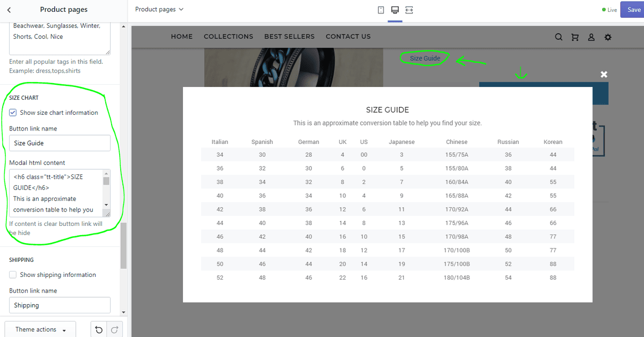
Task: Select the SIZE CHART section heading
Action: 24,98
